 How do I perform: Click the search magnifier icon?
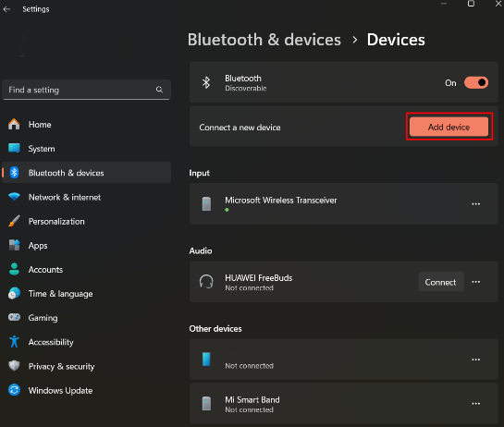pos(159,90)
